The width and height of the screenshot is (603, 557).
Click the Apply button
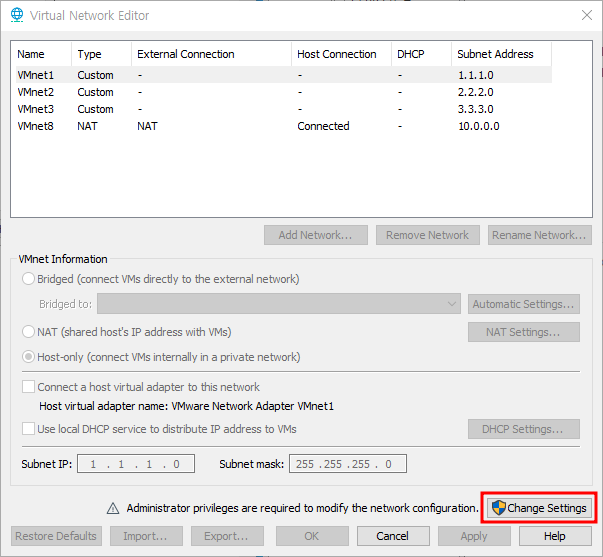[x=474, y=536]
